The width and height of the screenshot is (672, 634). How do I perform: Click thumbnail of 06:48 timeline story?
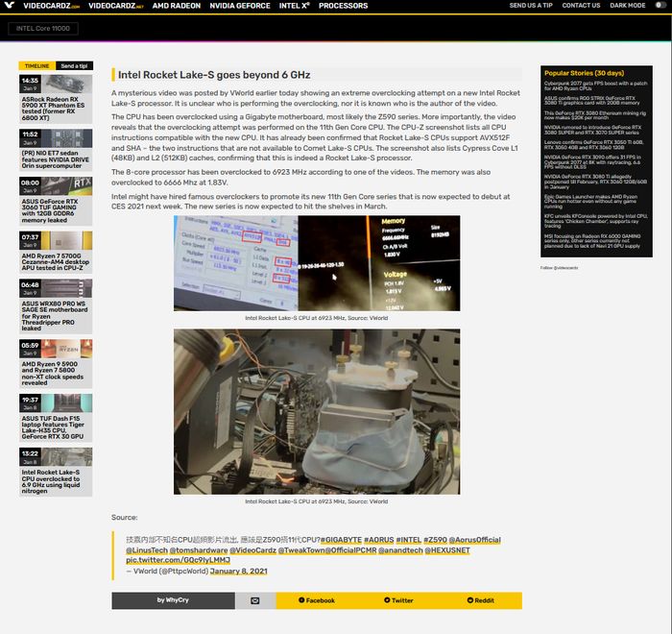66,288
